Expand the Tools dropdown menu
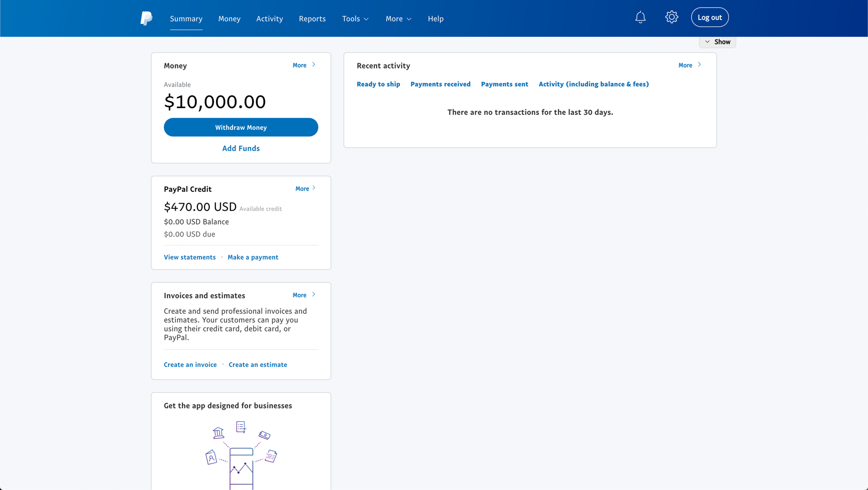 tap(355, 19)
